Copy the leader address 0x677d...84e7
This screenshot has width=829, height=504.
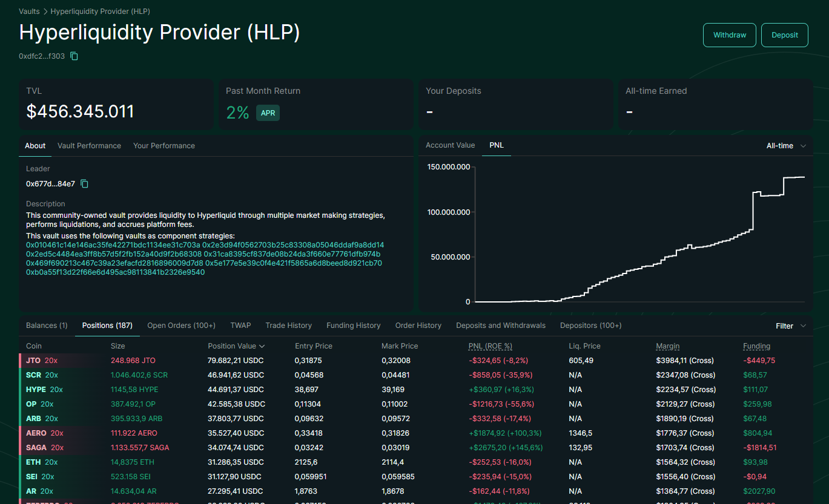85,183
